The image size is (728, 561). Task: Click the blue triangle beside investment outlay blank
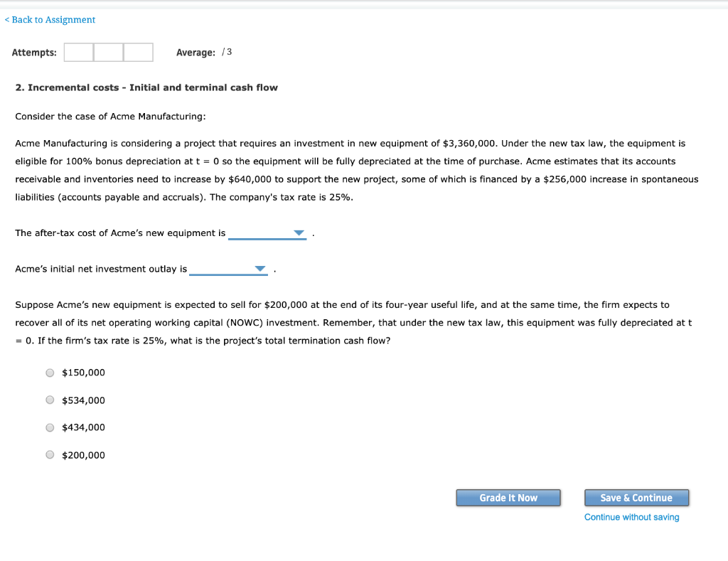(259, 268)
